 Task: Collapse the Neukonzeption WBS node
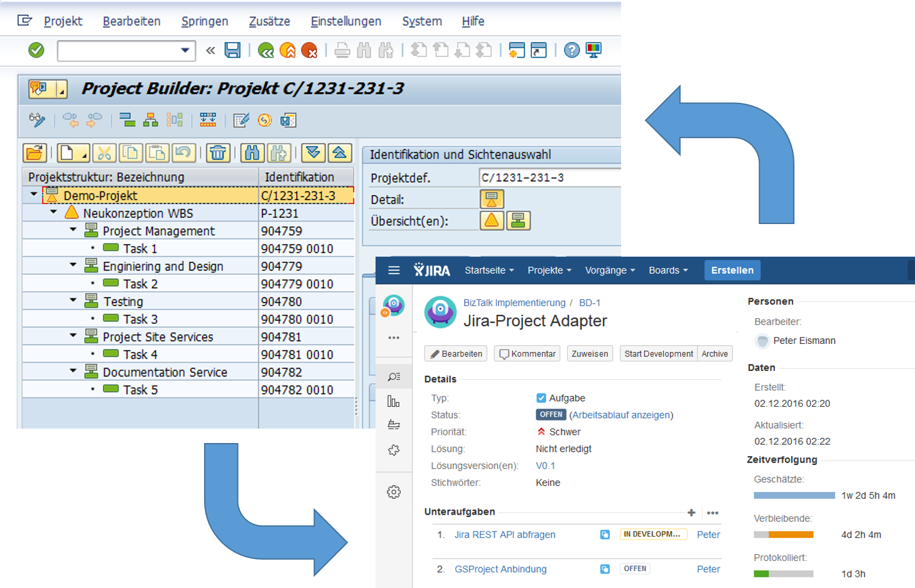click(x=53, y=212)
